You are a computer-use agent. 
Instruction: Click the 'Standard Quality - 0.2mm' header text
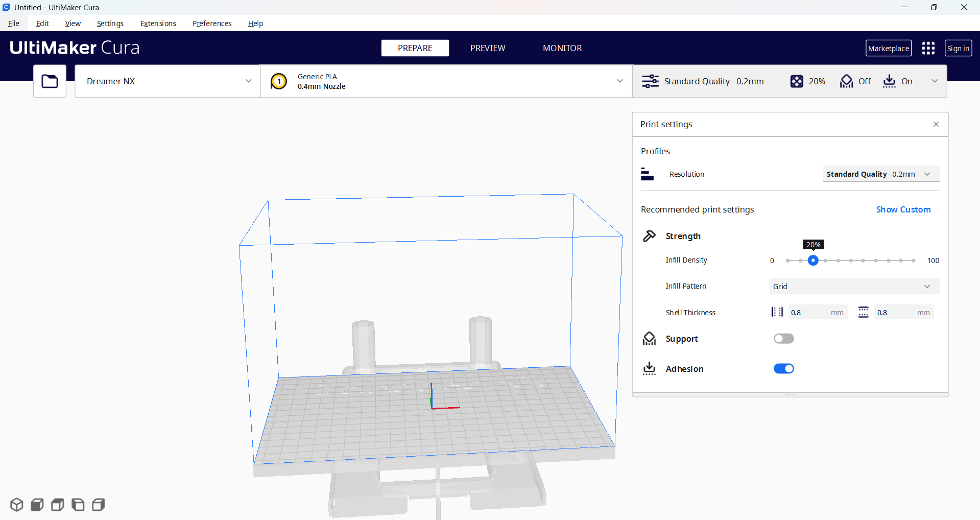(714, 81)
